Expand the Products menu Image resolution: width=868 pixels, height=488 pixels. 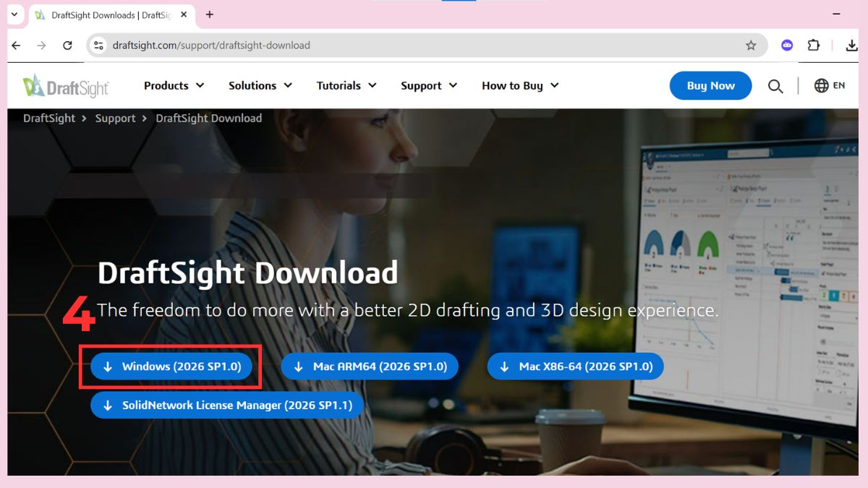coord(174,85)
